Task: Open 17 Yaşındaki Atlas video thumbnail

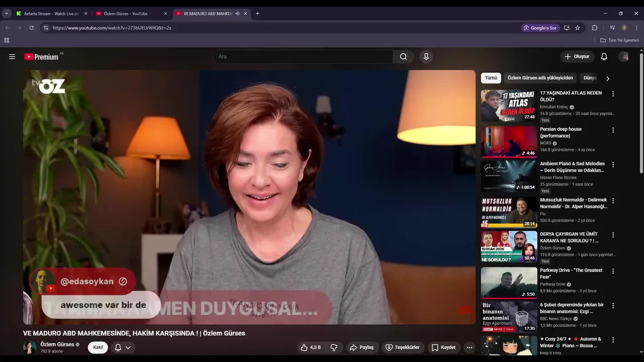Action: coord(509,106)
